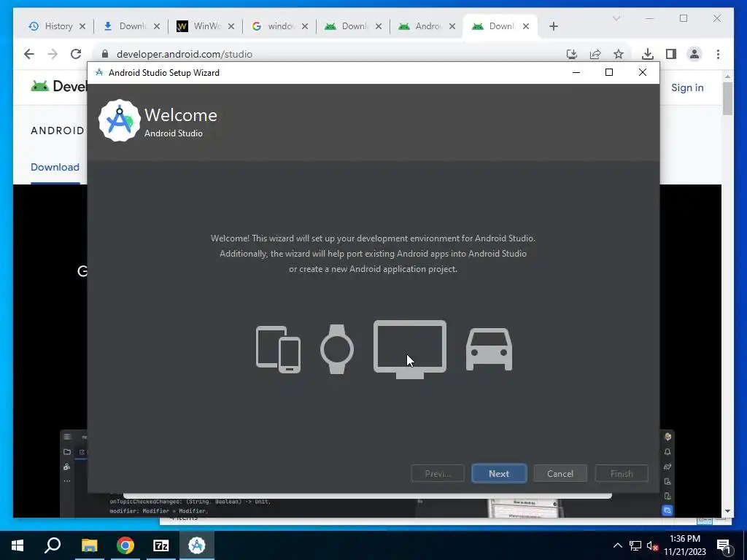The height and width of the screenshot is (560, 747).
Task: Click the install app icon in address bar
Action: coord(572,54)
